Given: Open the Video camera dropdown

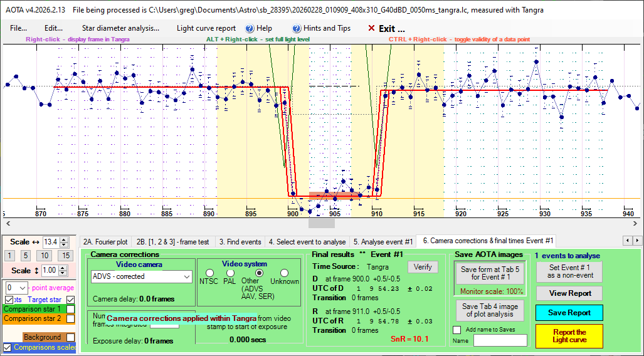Looking at the screenshot, I should click(186, 276).
